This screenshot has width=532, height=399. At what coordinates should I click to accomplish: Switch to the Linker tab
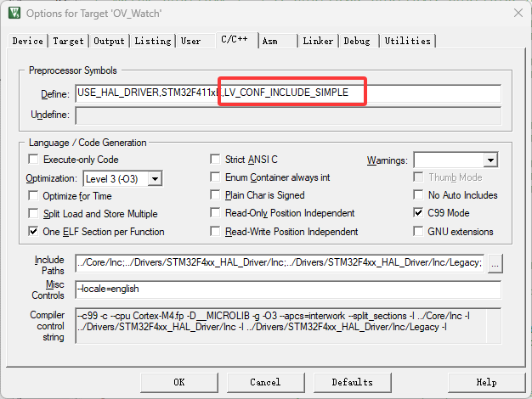(x=318, y=41)
